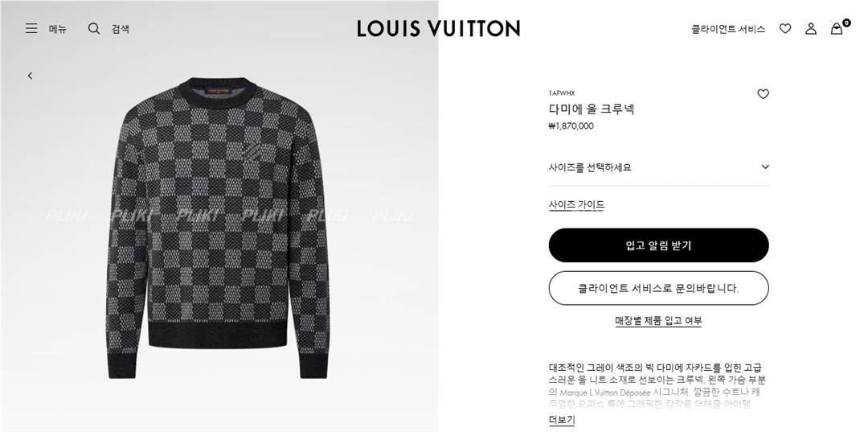Open the account profile icon
The image size is (868, 432).
click(x=810, y=28)
